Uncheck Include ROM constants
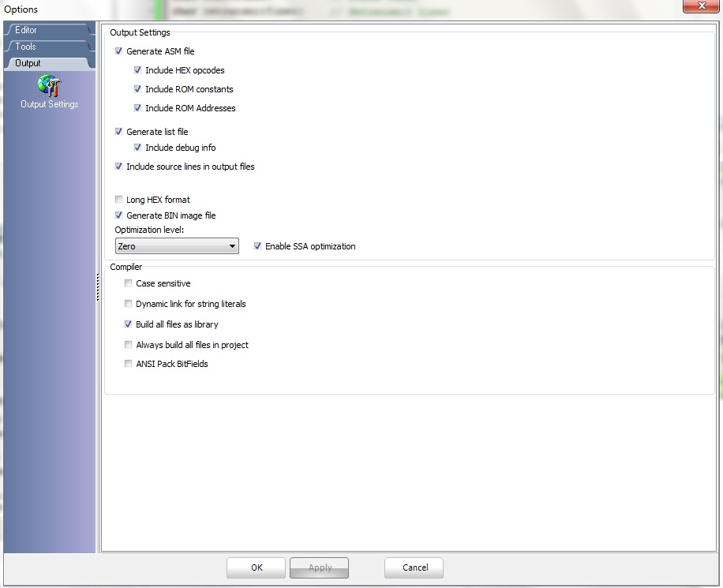723x588 pixels. (137, 89)
